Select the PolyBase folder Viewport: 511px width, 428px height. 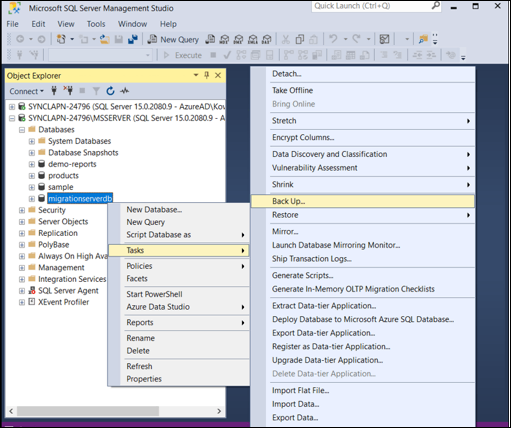coord(54,245)
